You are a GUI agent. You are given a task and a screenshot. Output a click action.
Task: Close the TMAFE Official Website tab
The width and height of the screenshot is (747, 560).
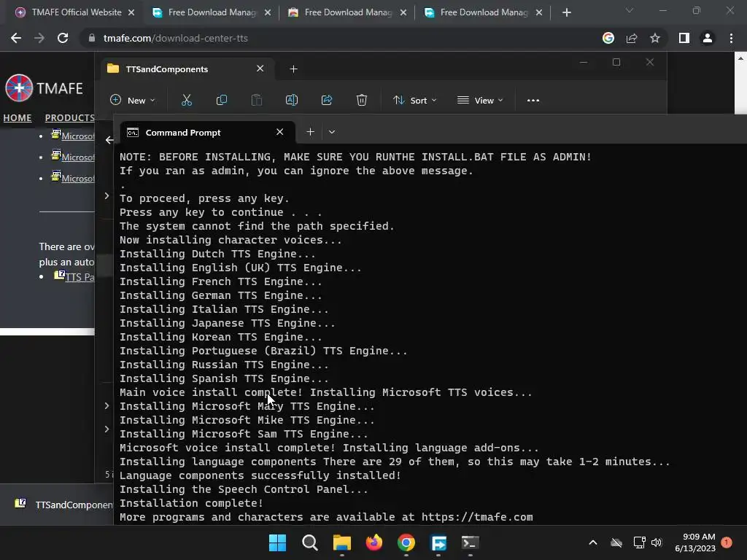(x=131, y=12)
